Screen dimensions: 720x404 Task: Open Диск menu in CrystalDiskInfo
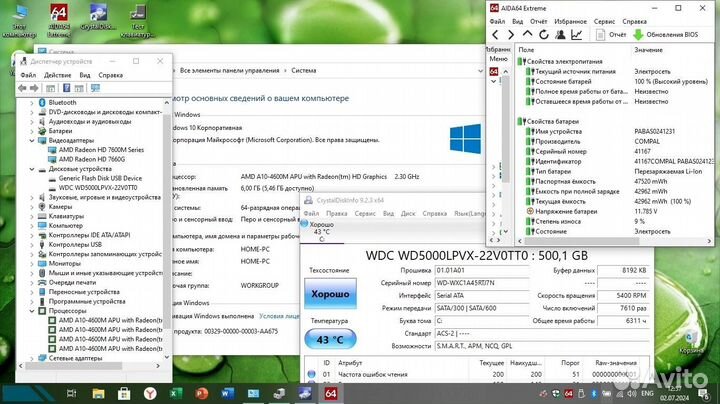point(408,213)
